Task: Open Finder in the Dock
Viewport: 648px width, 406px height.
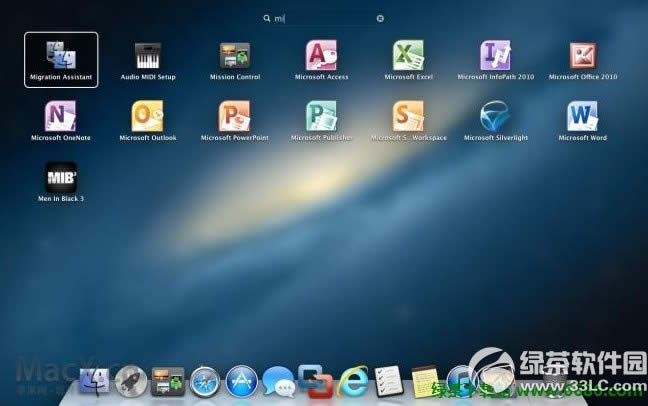Action: [95, 381]
